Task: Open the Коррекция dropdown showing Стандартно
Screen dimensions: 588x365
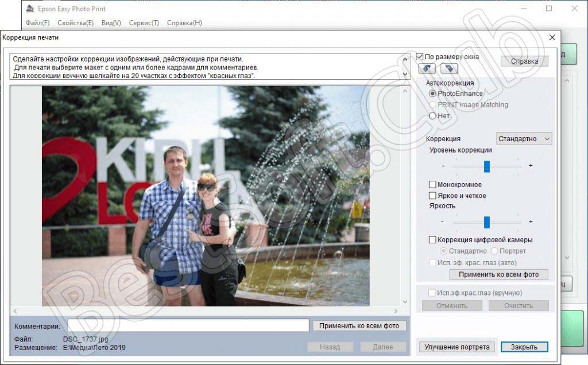Action: click(524, 139)
